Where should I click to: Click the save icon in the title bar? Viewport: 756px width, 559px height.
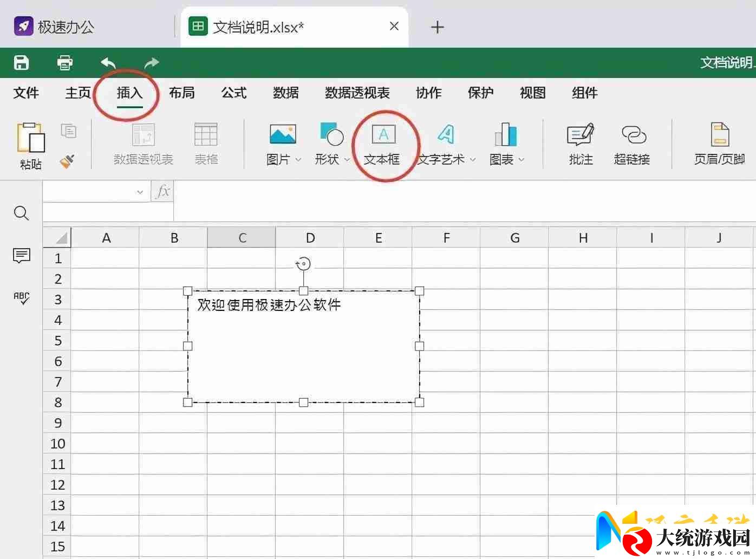tap(21, 62)
